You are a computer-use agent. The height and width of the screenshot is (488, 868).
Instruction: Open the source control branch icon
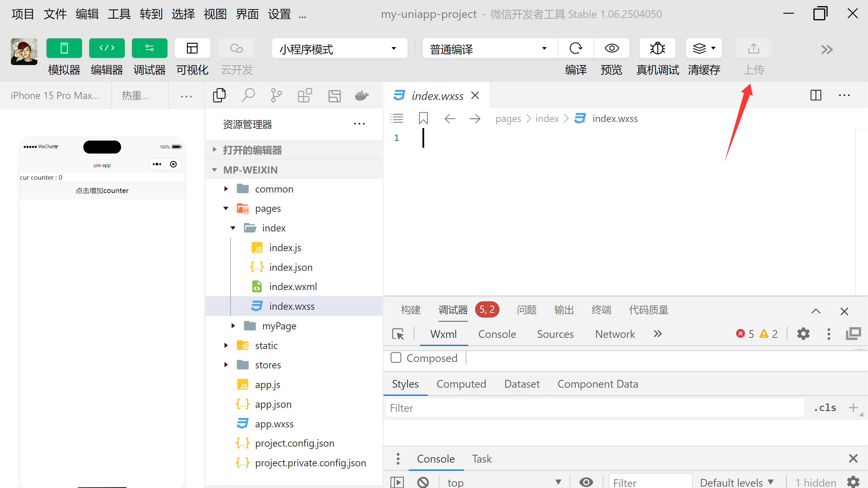pyautogui.click(x=276, y=96)
